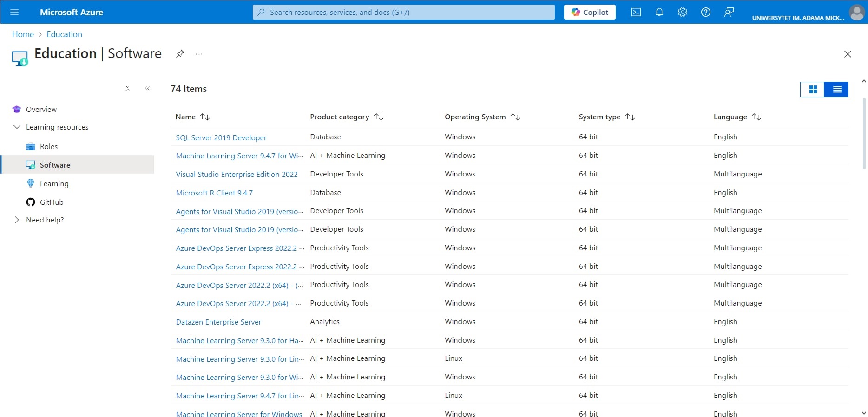Click '64 bit' in the Datazen Enterprise Server row
868x417 pixels.
[x=588, y=322]
